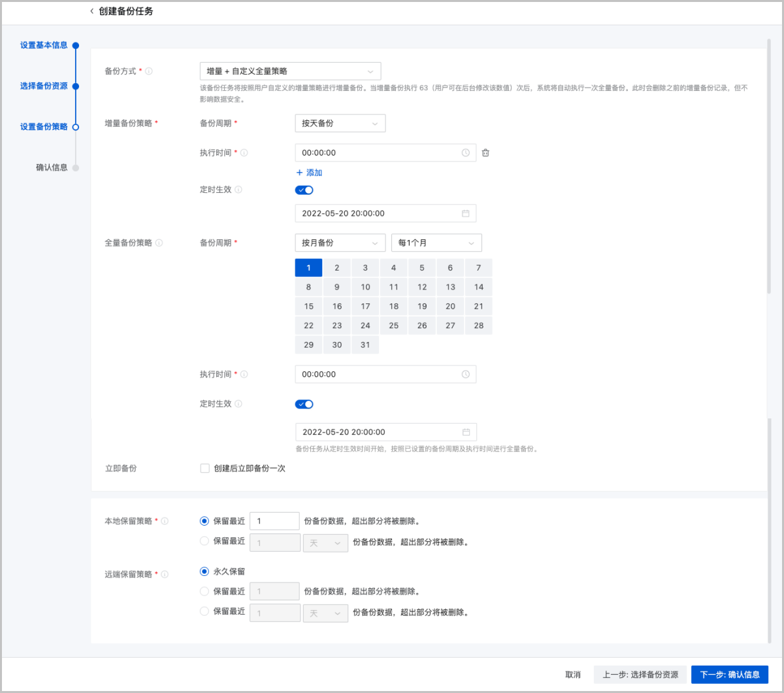This screenshot has width=784, height=693.
Task: Expand the 按天备份 period dropdown
Action: (x=340, y=124)
